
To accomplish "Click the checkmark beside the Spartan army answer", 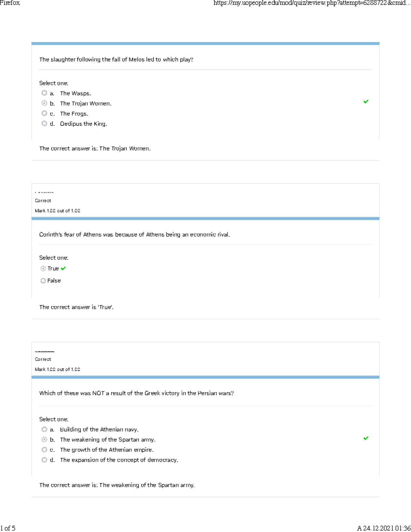I will click(x=365, y=438).
